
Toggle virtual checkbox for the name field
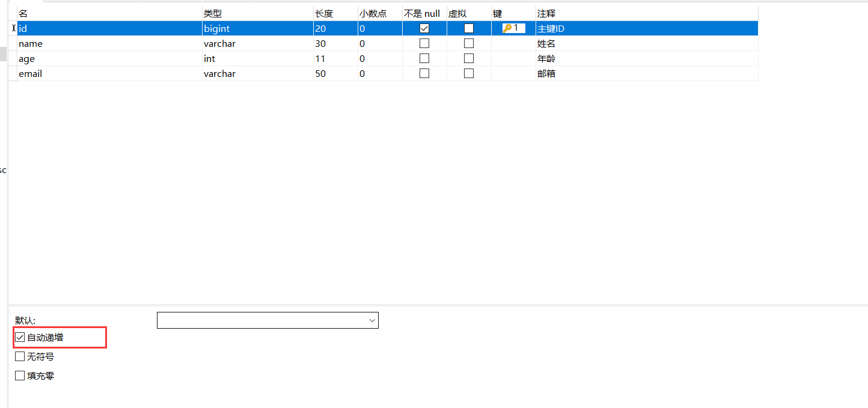[x=469, y=43]
